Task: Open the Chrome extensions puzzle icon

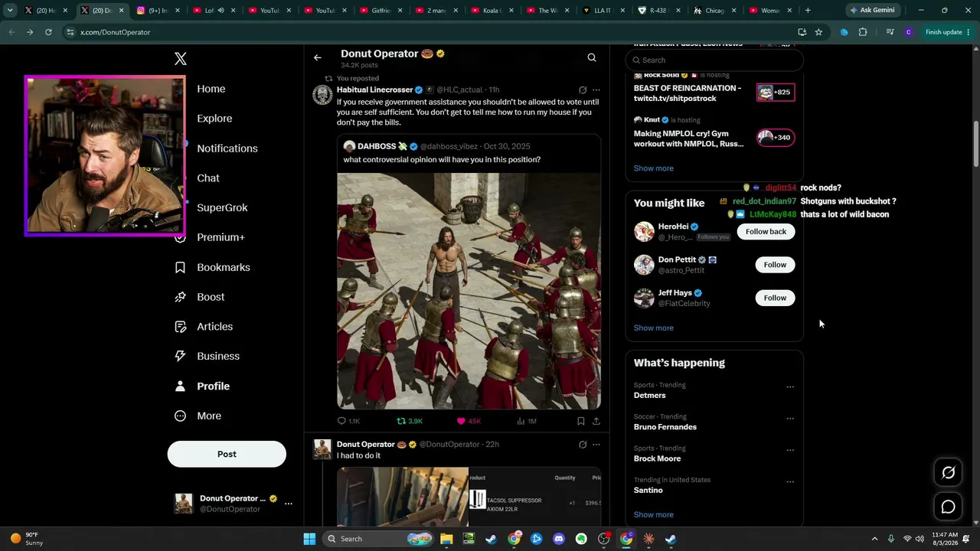Action: point(863,32)
